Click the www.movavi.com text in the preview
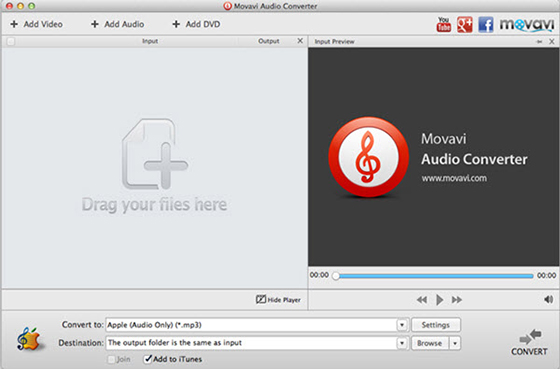The width and height of the screenshot is (560, 369). point(454,178)
